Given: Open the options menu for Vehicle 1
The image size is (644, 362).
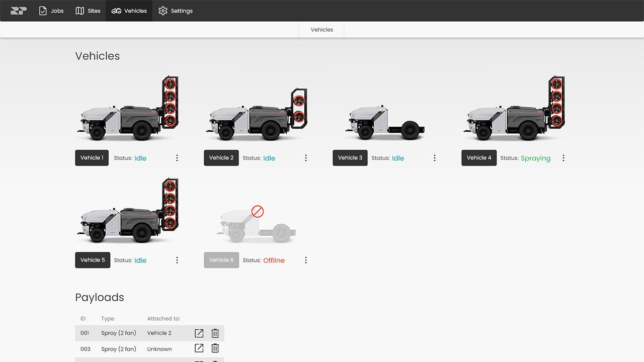Looking at the screenshot, I should click(177, 157).
